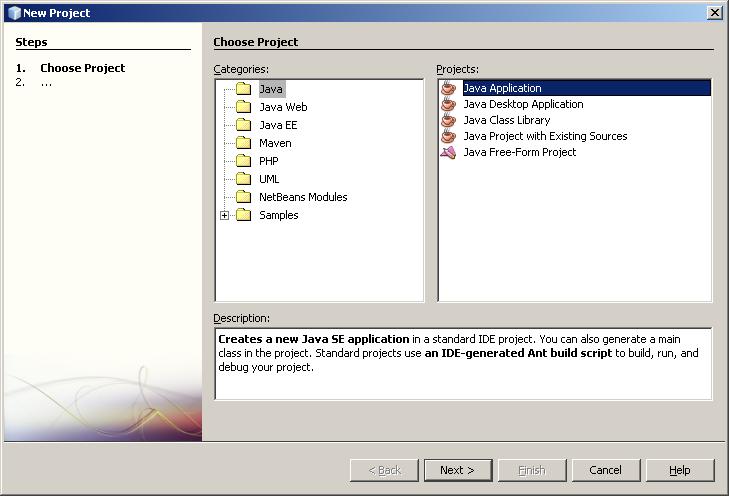
Task: Pick the UML category
Action: tap(269, 179)
